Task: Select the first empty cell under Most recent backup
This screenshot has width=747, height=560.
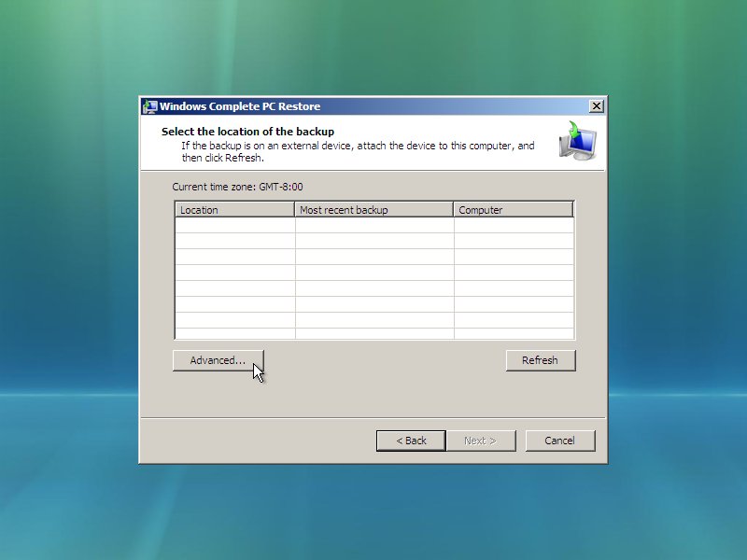Action: click(373, 226)
